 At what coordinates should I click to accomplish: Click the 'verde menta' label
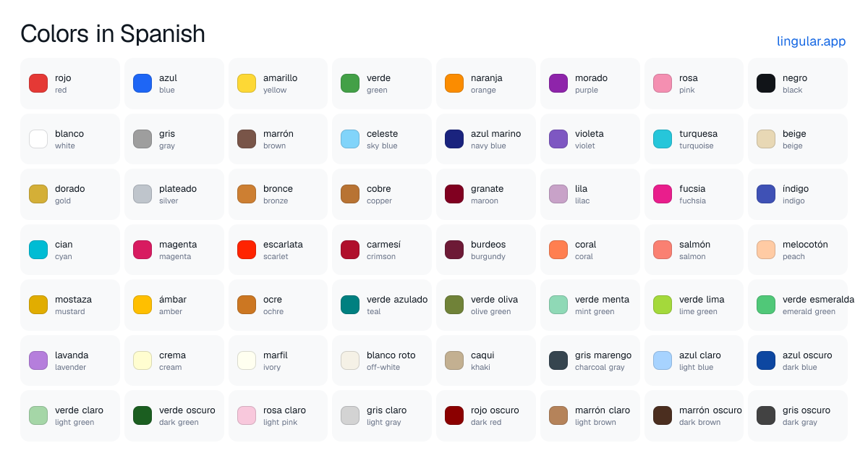[602, 300]
